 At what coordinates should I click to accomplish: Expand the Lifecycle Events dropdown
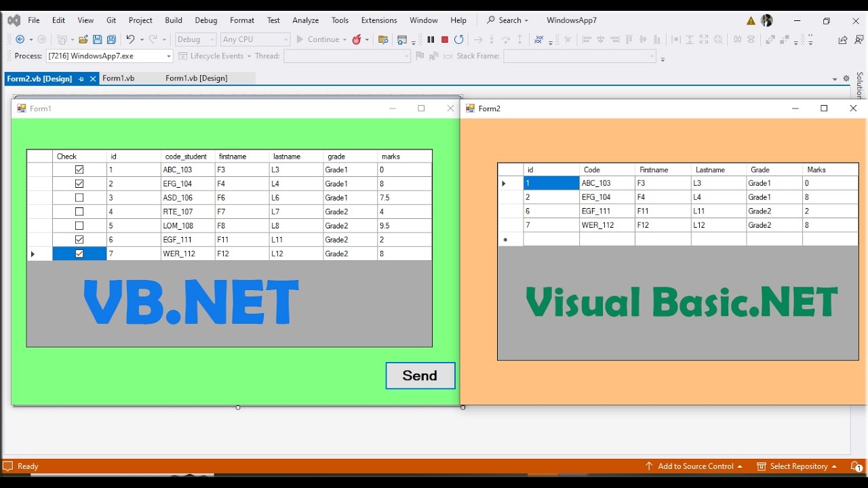pyautogui.click(x=248, y=56)
